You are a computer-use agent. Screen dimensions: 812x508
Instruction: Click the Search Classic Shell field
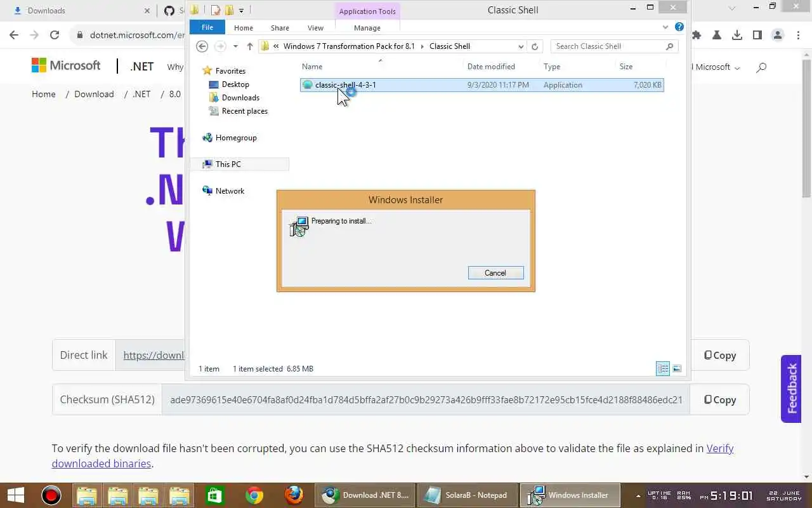click(614, 46)
